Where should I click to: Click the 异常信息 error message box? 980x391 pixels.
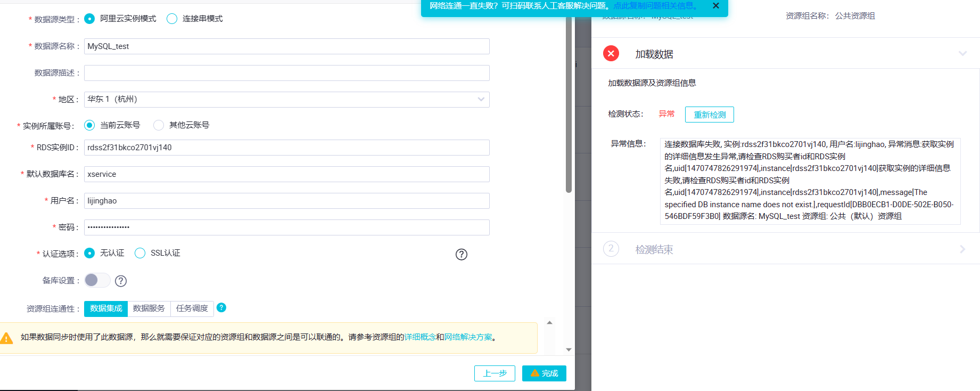[810, 181]
